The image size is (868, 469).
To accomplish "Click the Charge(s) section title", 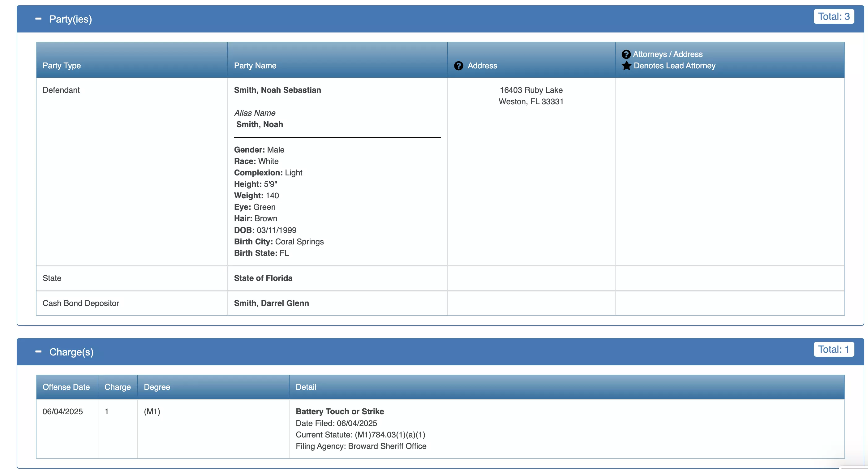I will click(x=71, y=352).
